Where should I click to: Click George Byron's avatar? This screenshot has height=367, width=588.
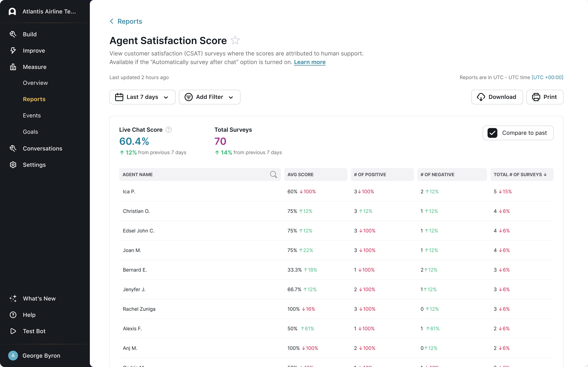coord(13,356)
